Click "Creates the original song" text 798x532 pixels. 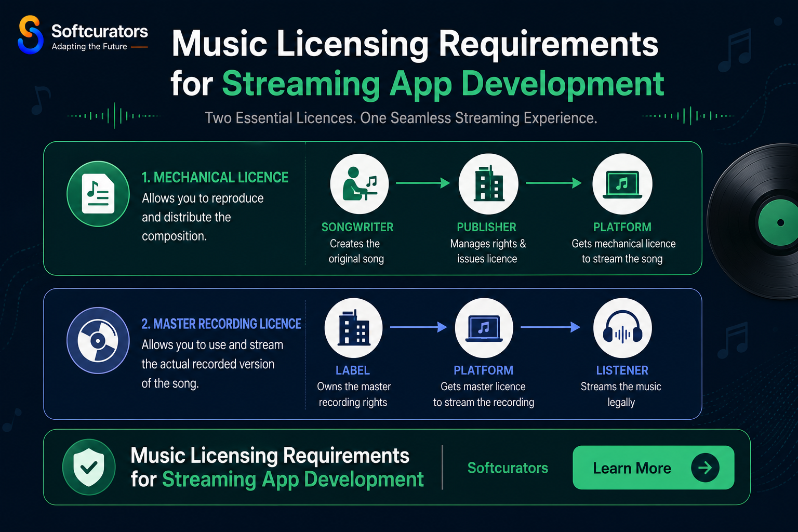tap(356, 251)
